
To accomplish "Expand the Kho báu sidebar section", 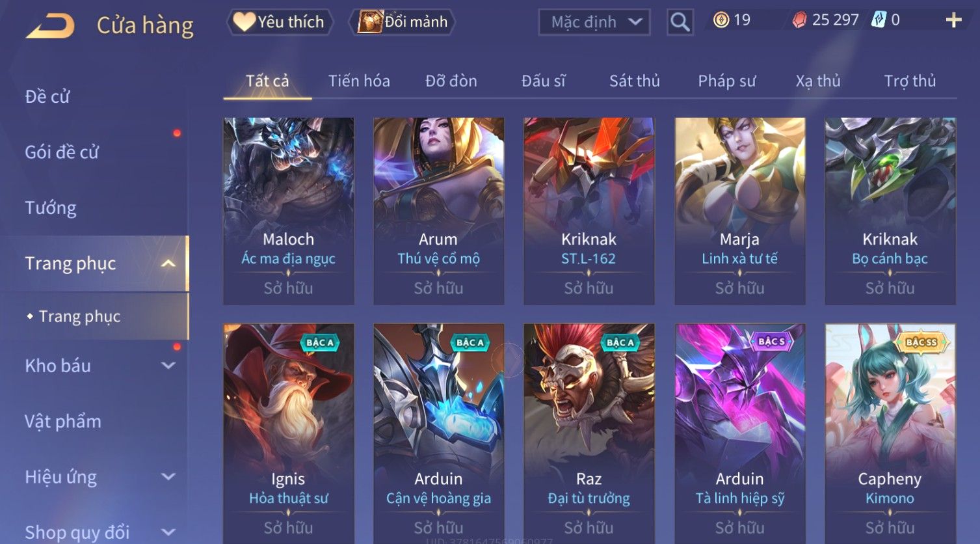I will [x=168, y=366].
